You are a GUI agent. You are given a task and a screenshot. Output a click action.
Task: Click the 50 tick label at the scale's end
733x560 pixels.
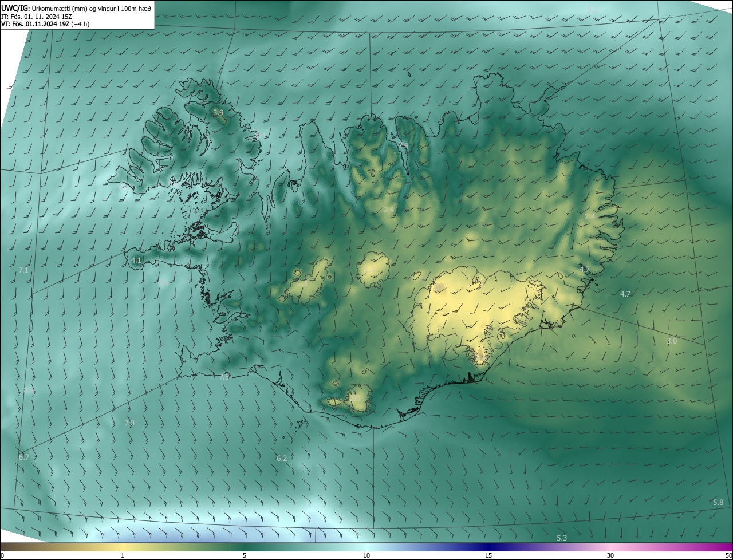(x=728, y=555)
